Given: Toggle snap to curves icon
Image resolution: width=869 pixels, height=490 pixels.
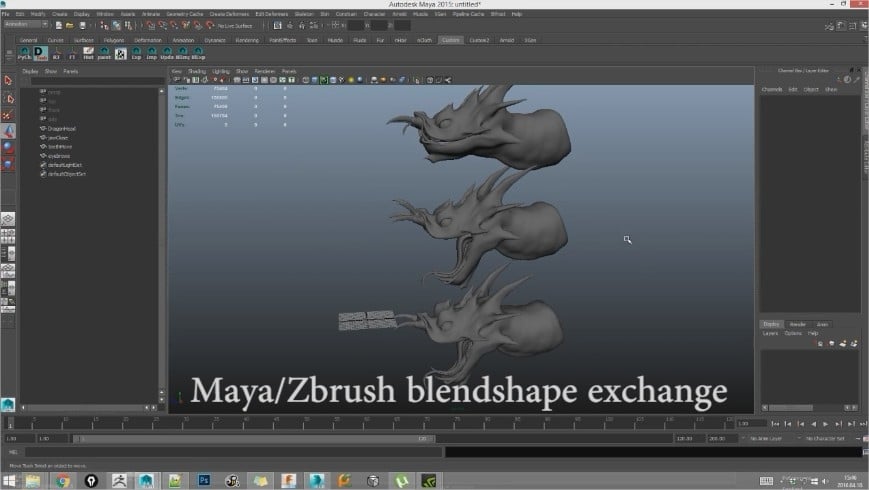Looking at the screenshot, I should tap(162, 25).
